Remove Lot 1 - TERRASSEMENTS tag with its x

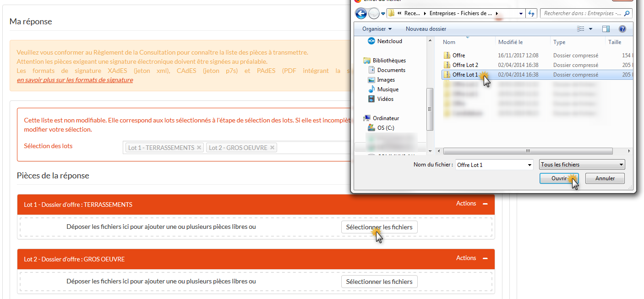[199, 148]
